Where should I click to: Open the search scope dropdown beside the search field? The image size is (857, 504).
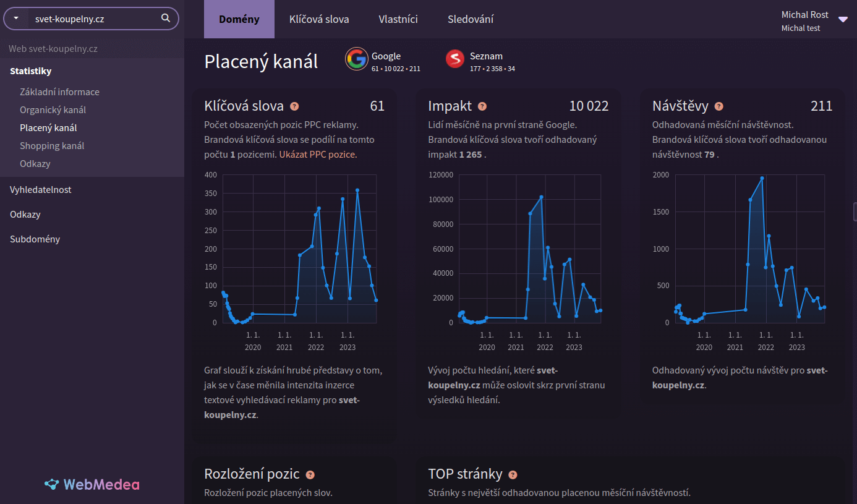tap(15, 19)
